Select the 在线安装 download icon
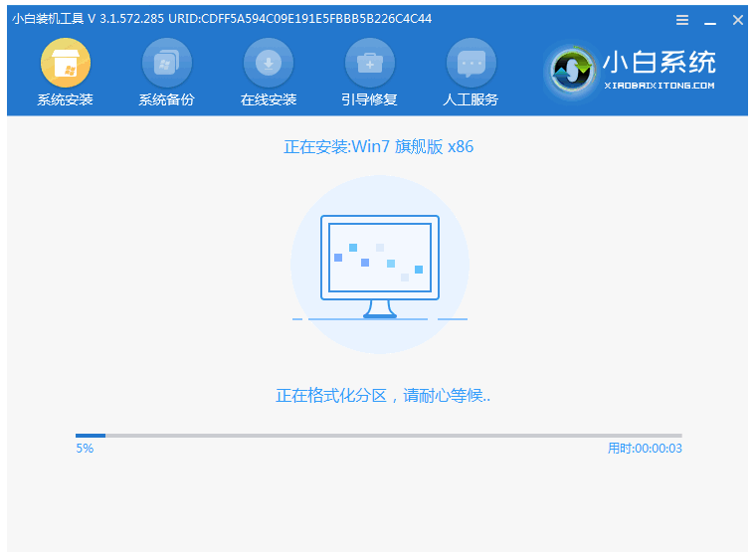Image resolution: width=756 pixels, height=558 pixels. click(268, 63)
